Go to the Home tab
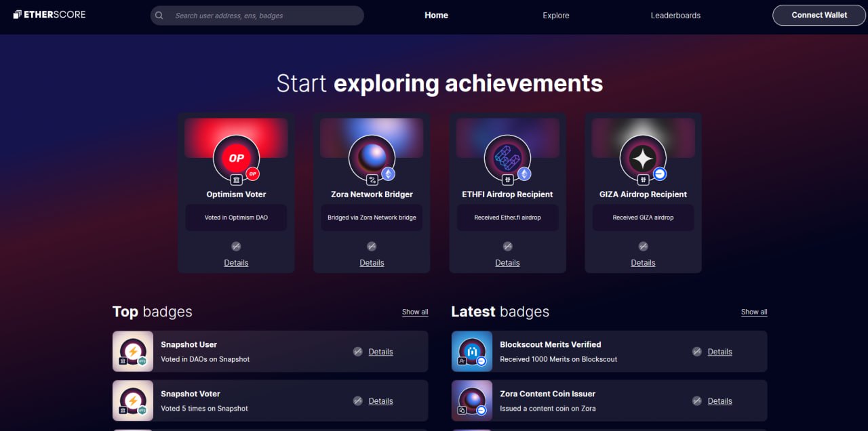This screenshot has height=431, width=868. coord(436,15)
